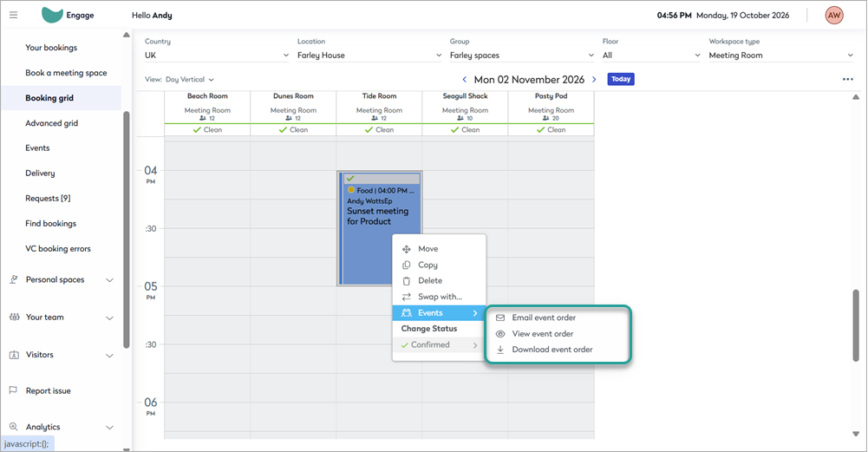
Task: Click the eye icon for view event order
Action: (x=499, y=334)
